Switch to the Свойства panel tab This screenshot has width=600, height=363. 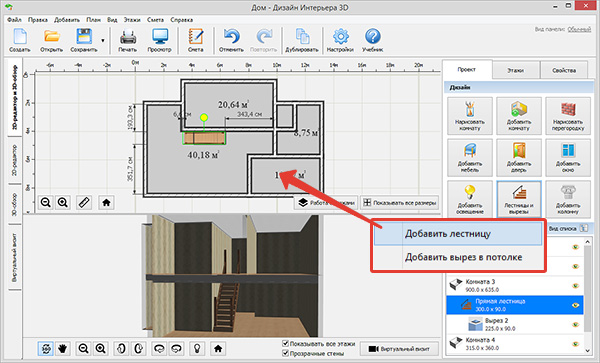click(x=564, y=70)
